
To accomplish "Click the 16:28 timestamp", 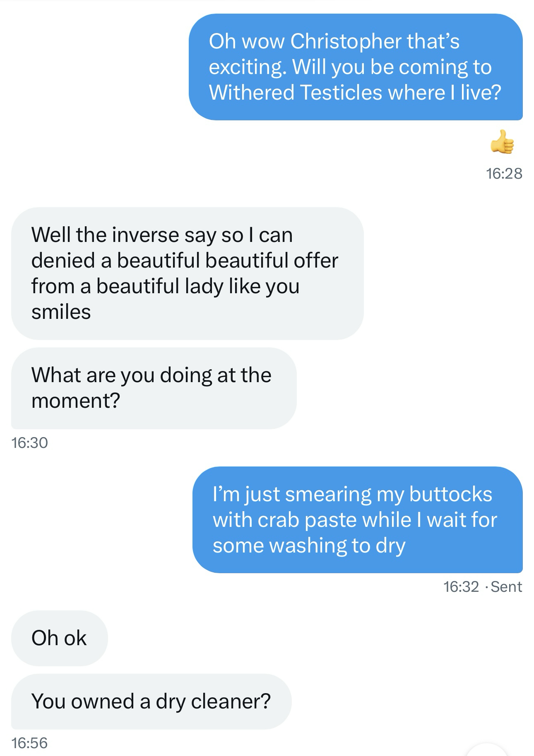I will point(504,174).
